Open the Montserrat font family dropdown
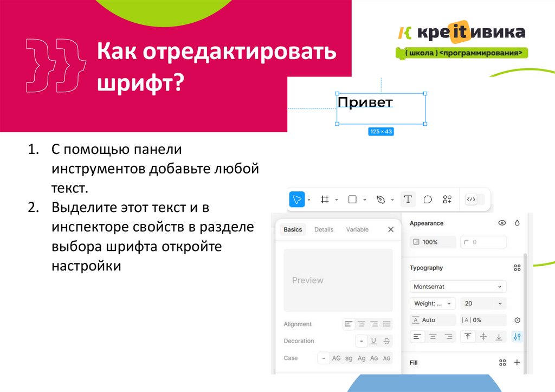This screenshot has height=392, width=555. pyautogui.click(x=458, y=286)
